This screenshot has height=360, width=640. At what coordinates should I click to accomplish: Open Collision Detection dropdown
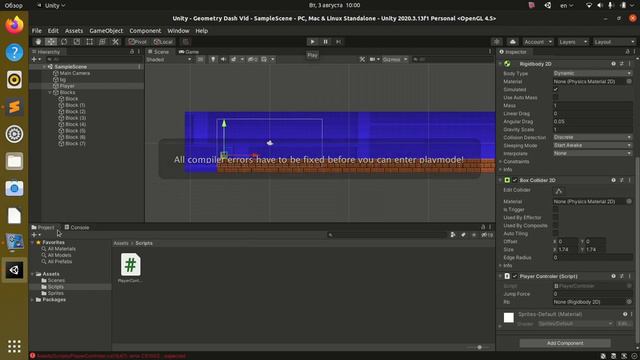click(593, 138)
